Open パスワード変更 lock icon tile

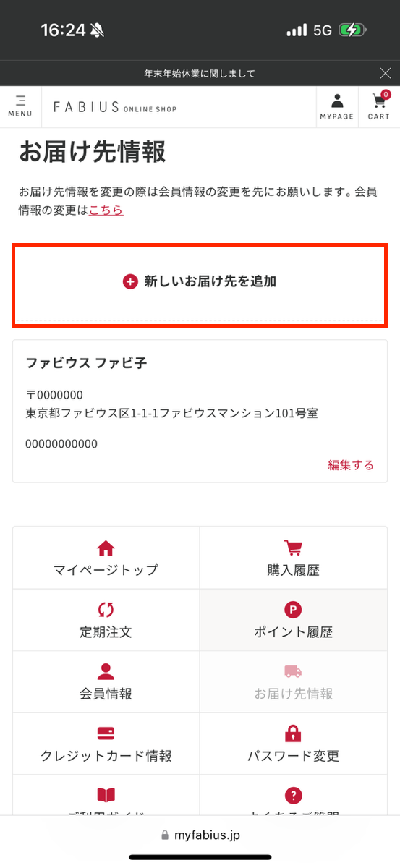(293, 744)
